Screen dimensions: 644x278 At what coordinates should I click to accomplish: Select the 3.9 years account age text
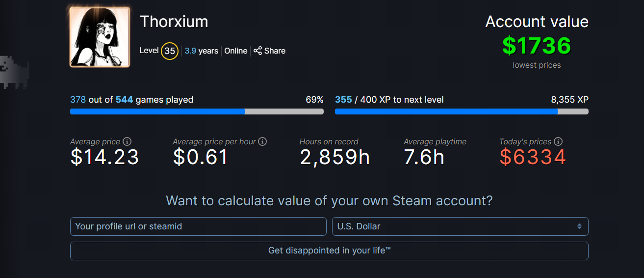tap(202, 51)
